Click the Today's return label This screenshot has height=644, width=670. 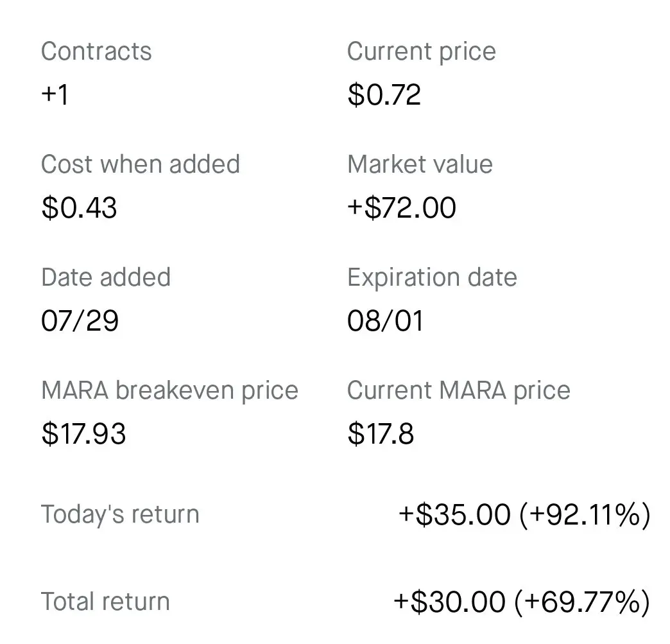point(120,514)
